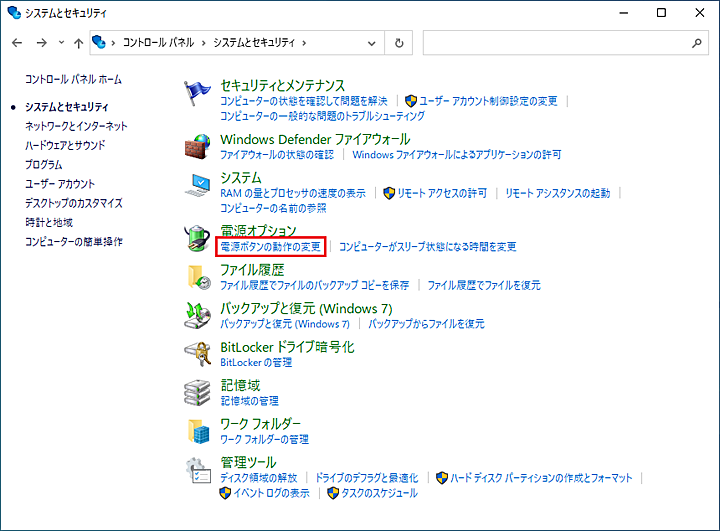Click the back arrow navigation button
The height and width of the screenshot is (531, 720).
(x=17, y=43)
